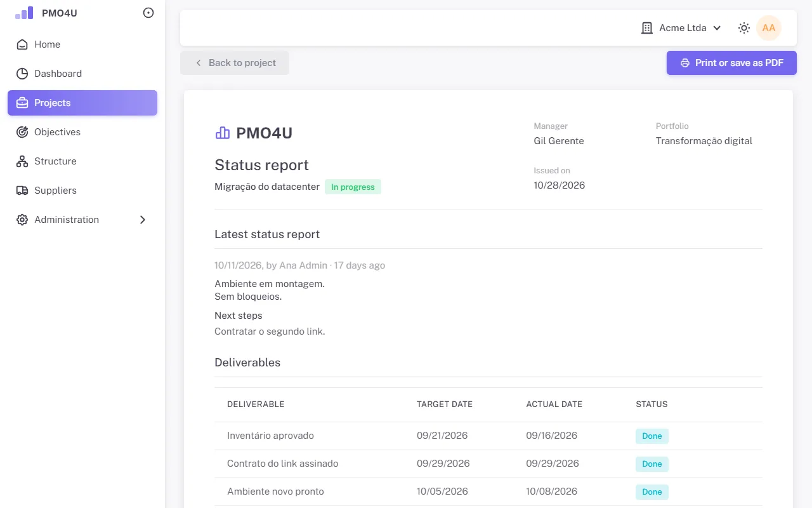812x508 pixels.
Task: Click the sidebar collapse circle icon
Action: (x=148, y=13)
